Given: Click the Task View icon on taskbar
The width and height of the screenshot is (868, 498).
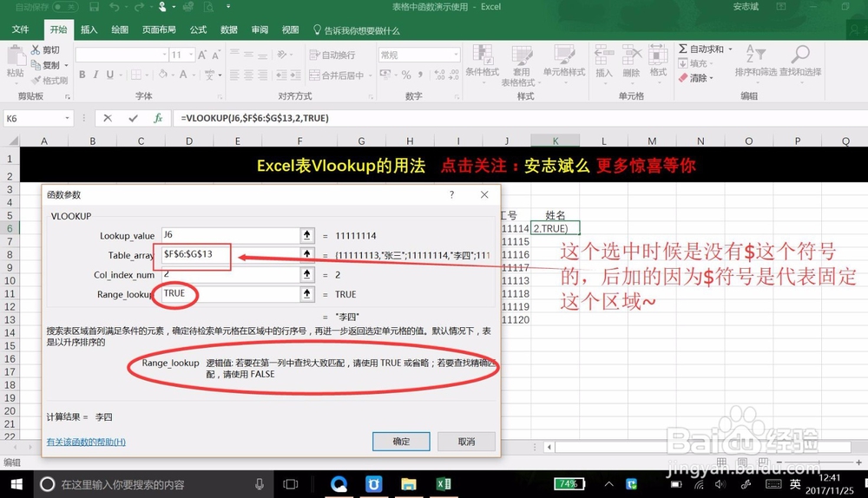Looking at the screenshot, I should 290,484.
